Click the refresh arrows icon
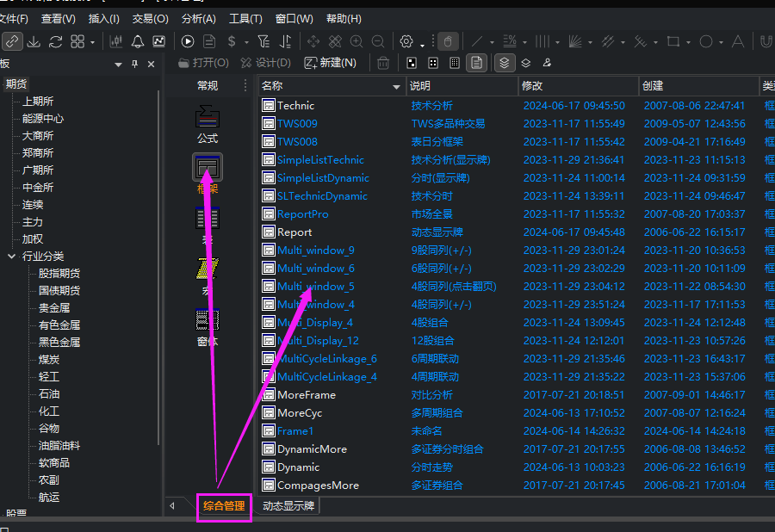This screenshot has width=775, height=532. point(55,41)
